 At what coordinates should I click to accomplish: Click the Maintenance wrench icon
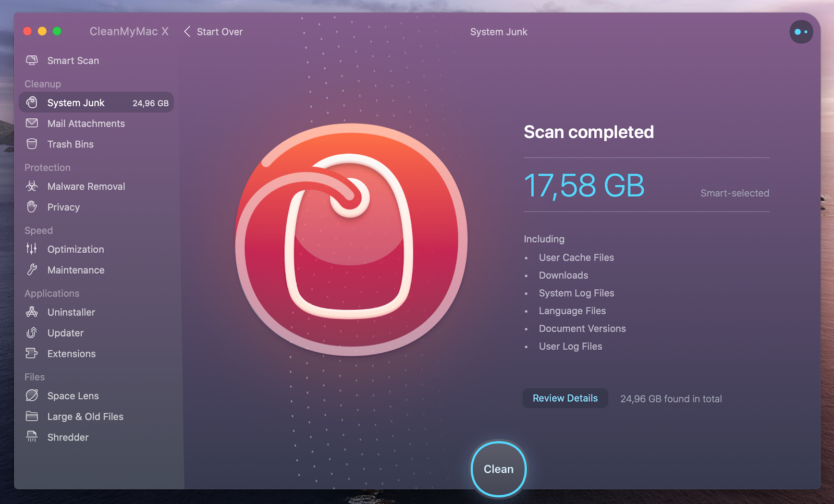pyautogui.click(x=32, y=270)
